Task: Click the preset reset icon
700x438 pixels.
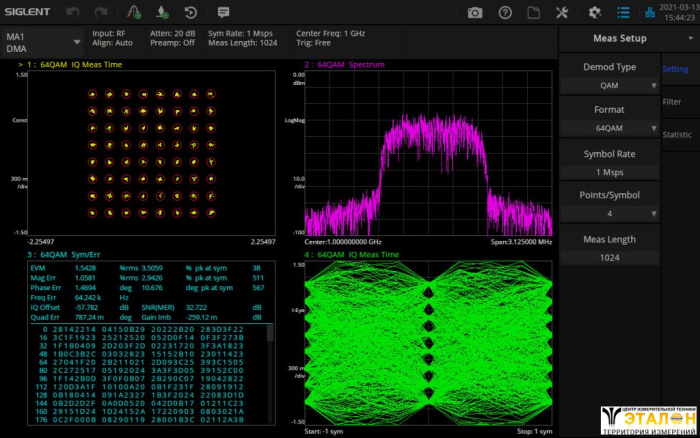Action: [190, 12]
